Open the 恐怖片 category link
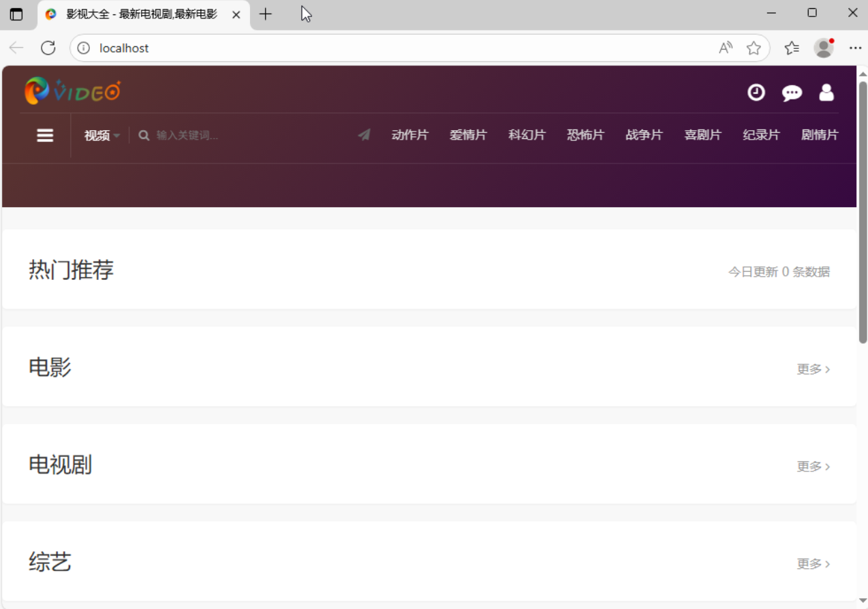Viewport: 868px width, 609px height. [585, 135]
